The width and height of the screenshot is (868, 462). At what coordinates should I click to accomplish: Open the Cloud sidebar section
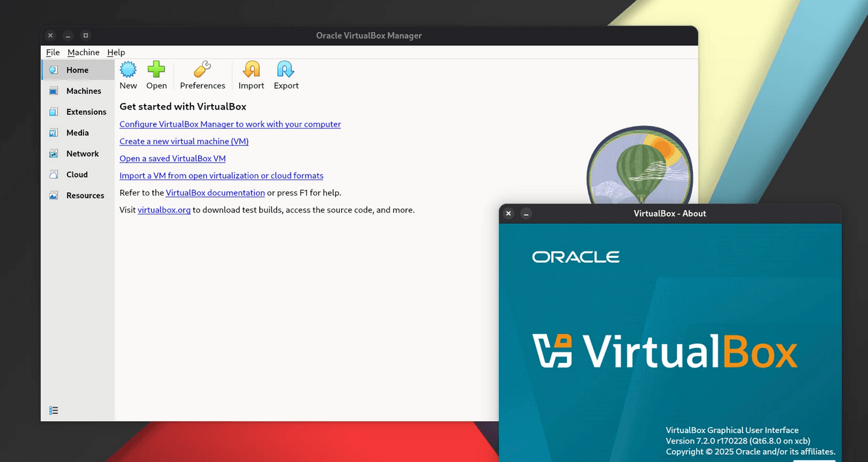click(x=77, y=175)
